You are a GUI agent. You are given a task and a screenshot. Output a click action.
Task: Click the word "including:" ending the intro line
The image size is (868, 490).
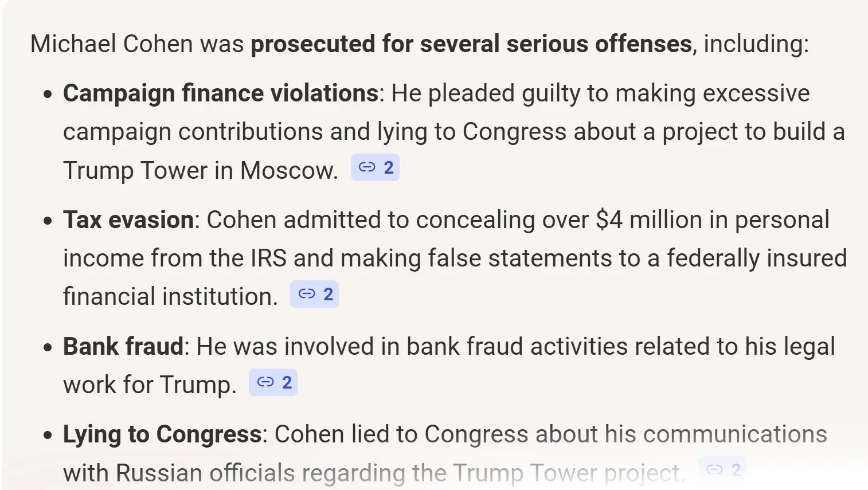point(756,44)
